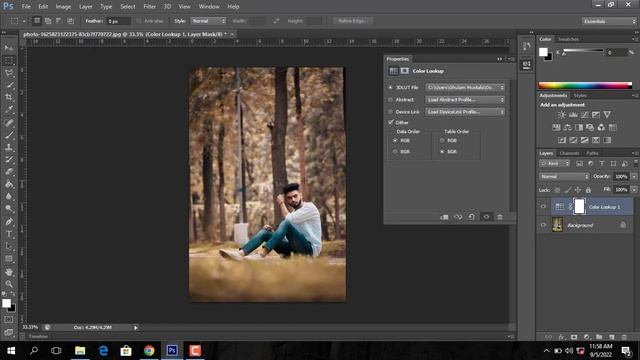Select the Eraser tool
This screenshot has width=640, height=360.
(x=9, y=172)
